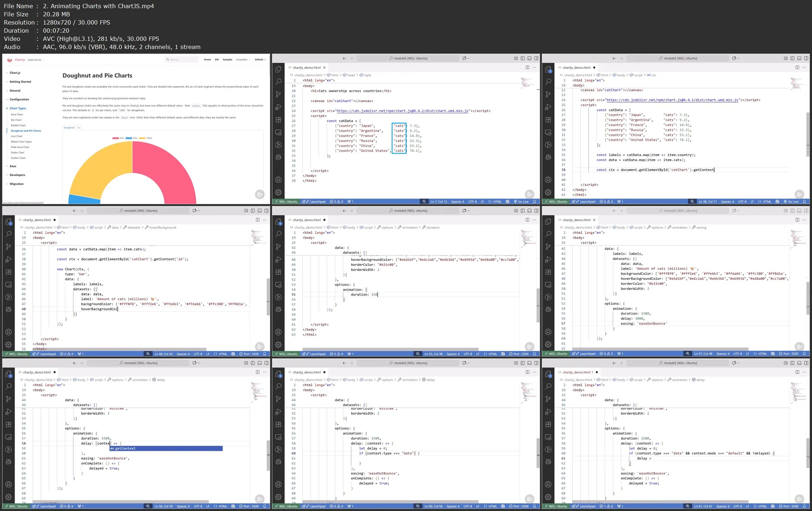
Task: Toggle the Blue dataset legend item
Action: (x=132, y=138)
